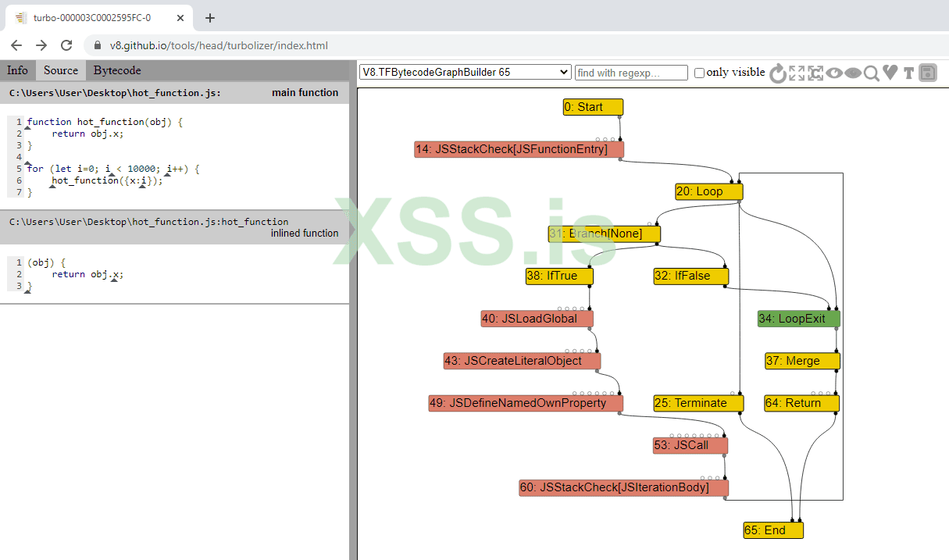
Task: Select the 64: Return node
Action: (802, 403)
